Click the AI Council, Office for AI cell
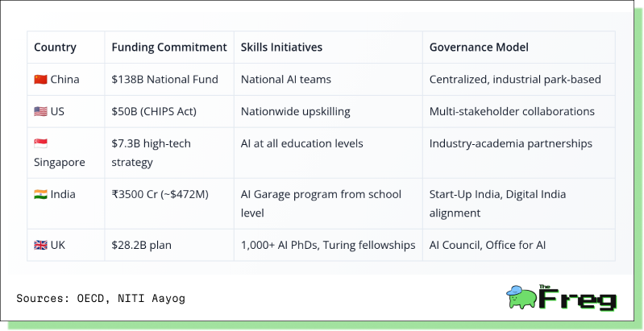The height and width of the screenshot is (331, 644). click(519, 245)
